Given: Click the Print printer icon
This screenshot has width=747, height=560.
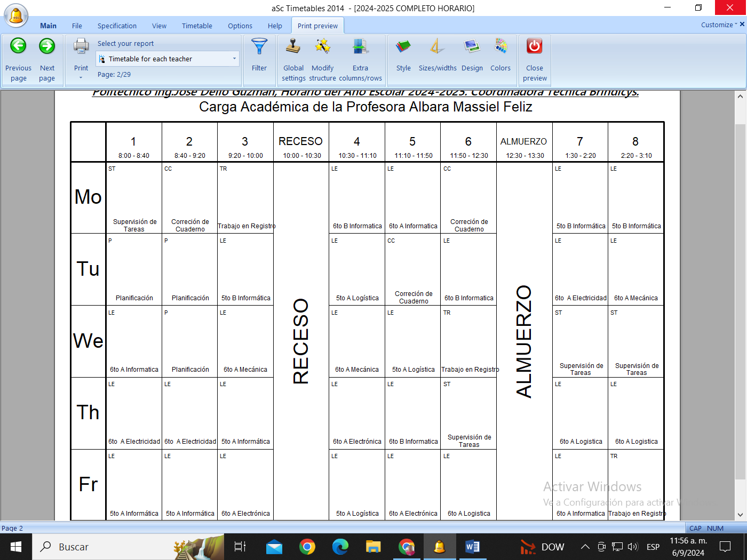Looking at the screenshot, I should pos(81,47).
